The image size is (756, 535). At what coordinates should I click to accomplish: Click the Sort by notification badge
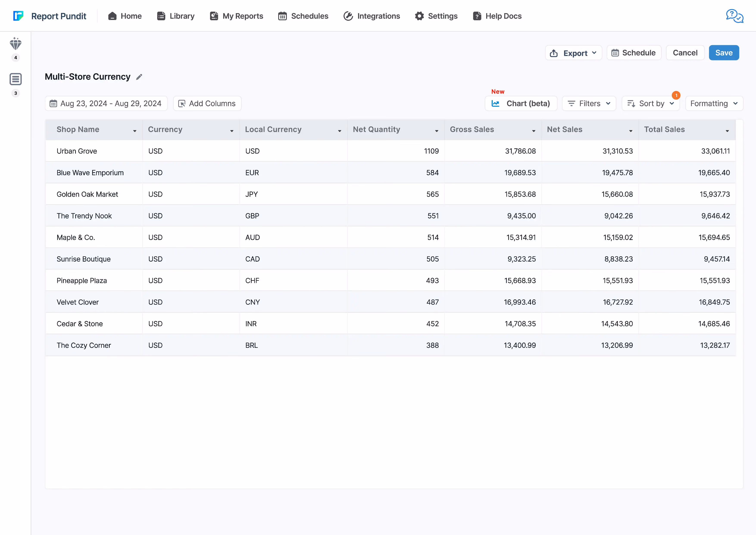[676, 95]
